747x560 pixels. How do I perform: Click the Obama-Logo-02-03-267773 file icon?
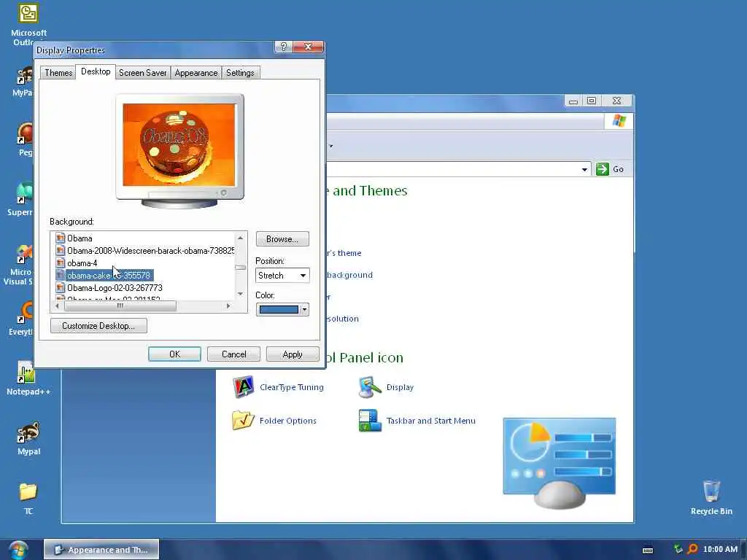60,287
